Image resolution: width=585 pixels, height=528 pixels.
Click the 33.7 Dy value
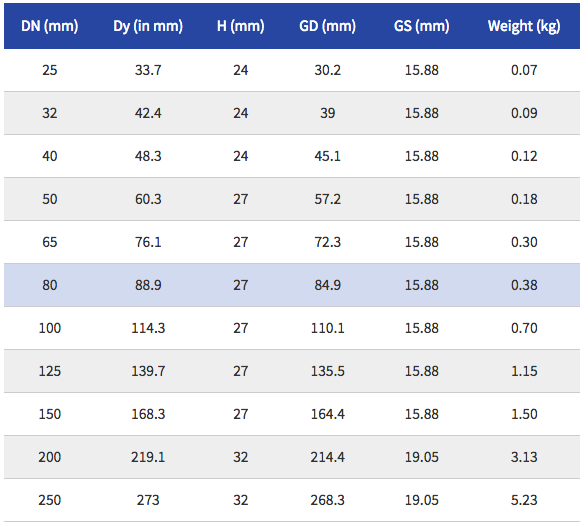148,70
